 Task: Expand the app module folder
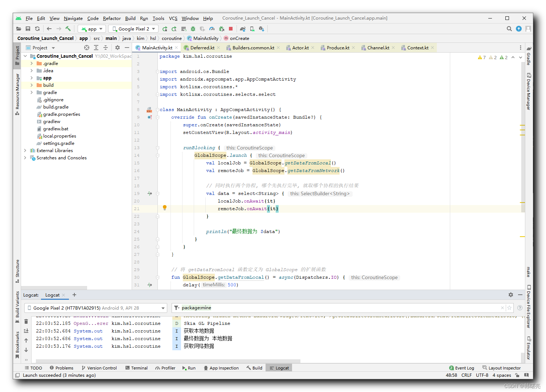coord(32,78)
